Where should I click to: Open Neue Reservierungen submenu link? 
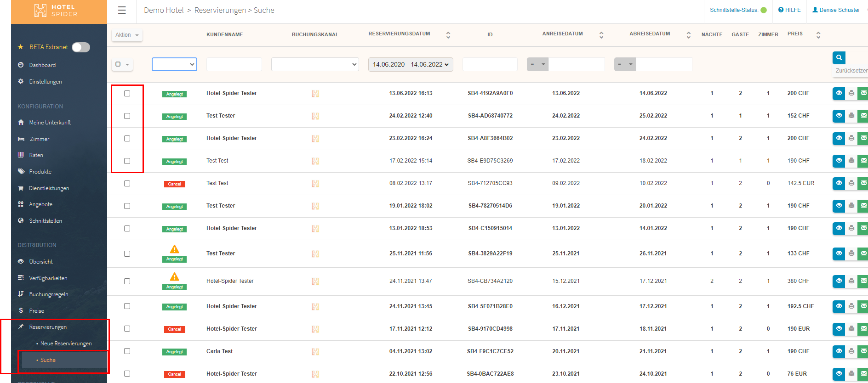coord(66,344)
